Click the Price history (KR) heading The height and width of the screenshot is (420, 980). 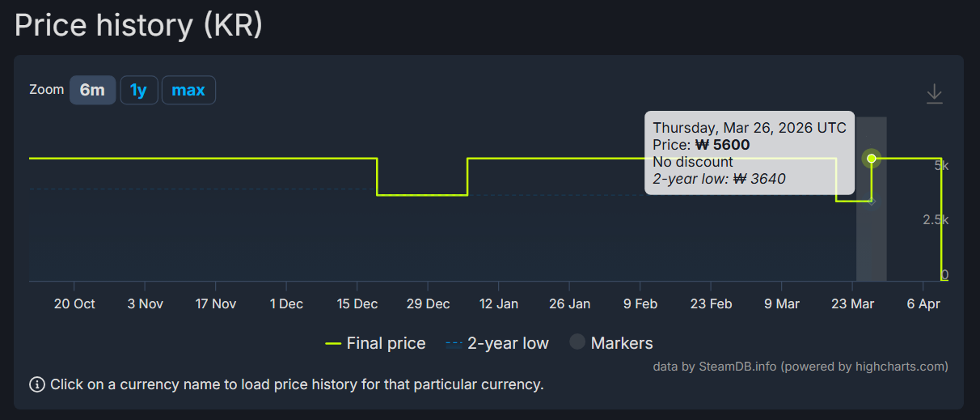pyautogui.click(x=139, y=25)
